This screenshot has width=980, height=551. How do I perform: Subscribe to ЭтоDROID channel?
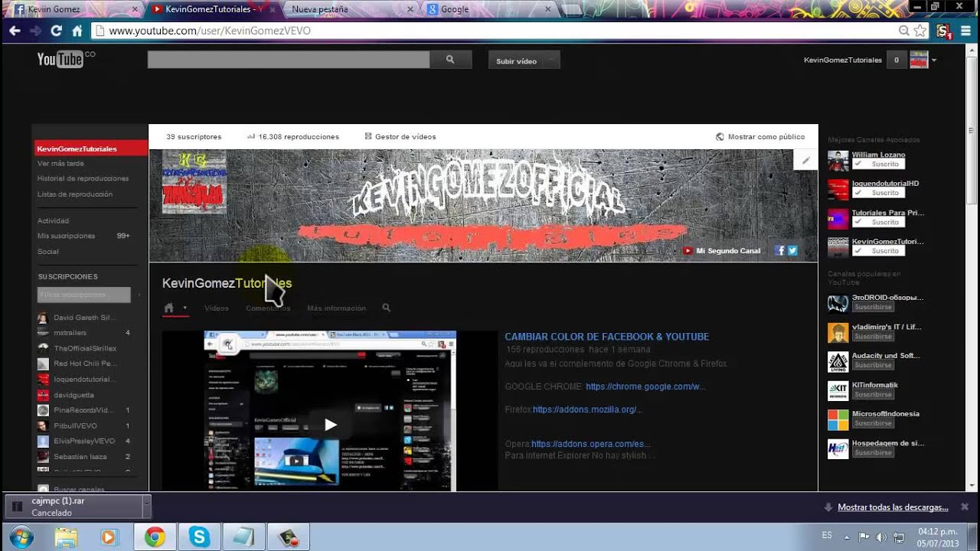pos(874,307)
